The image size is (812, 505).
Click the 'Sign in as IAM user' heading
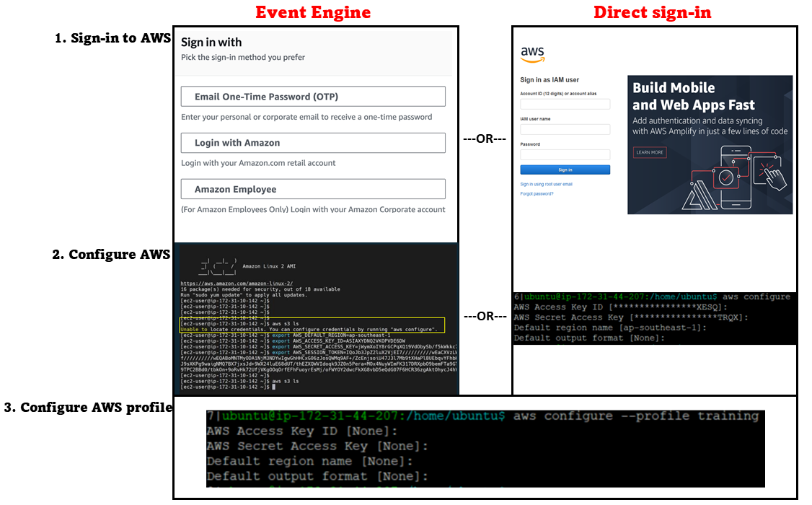pyautogui.click(x=550, y=80)
